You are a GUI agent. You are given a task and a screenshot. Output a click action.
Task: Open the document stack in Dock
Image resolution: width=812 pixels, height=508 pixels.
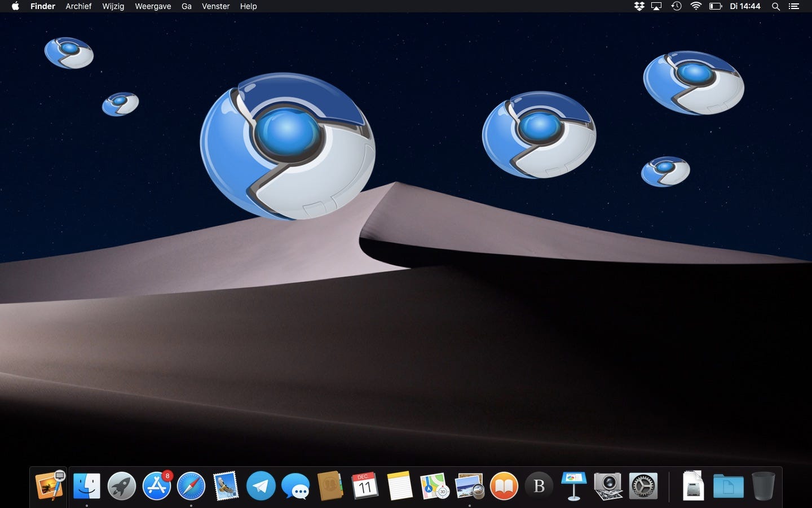tap(693, 486)
